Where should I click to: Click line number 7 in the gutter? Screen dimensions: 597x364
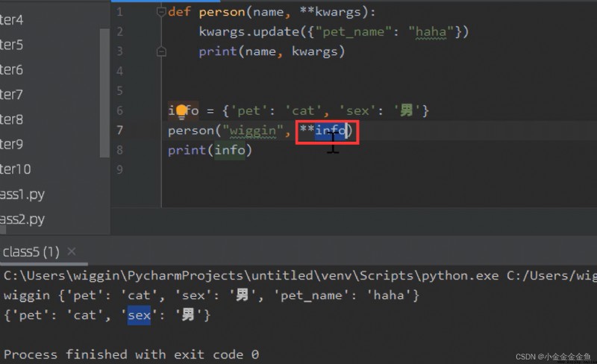[x=119, y=131]
